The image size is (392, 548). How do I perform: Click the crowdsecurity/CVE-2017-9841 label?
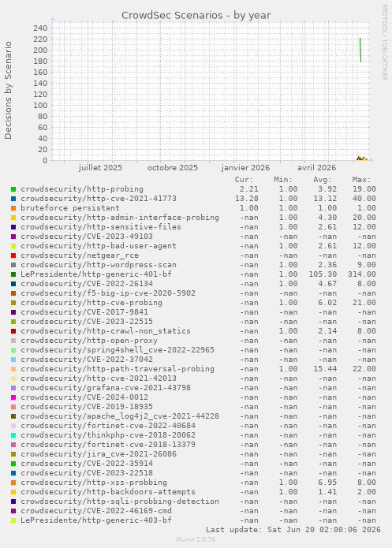point(84,312)
